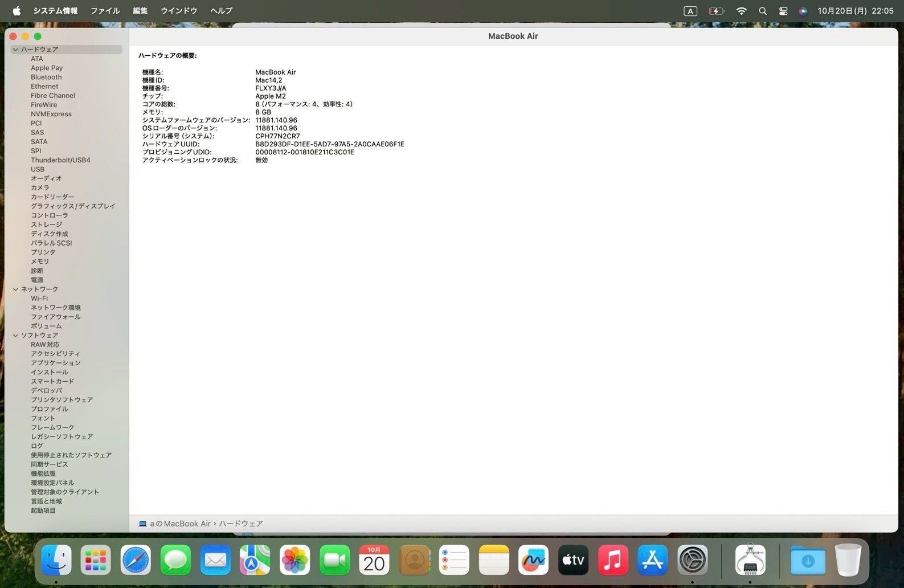Open System Settings gear in Dock
Screen dimensions: 904x588
pyautogui.click(x=693, y=561)
